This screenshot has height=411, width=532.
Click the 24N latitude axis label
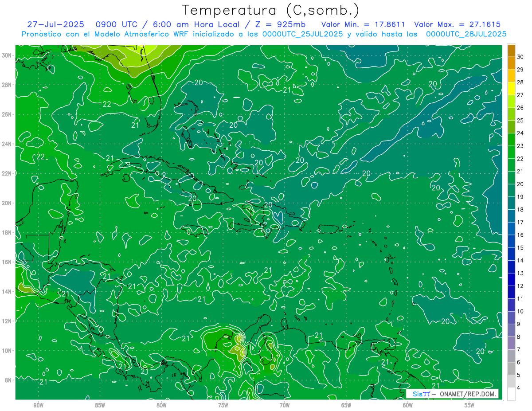[7, 144]
